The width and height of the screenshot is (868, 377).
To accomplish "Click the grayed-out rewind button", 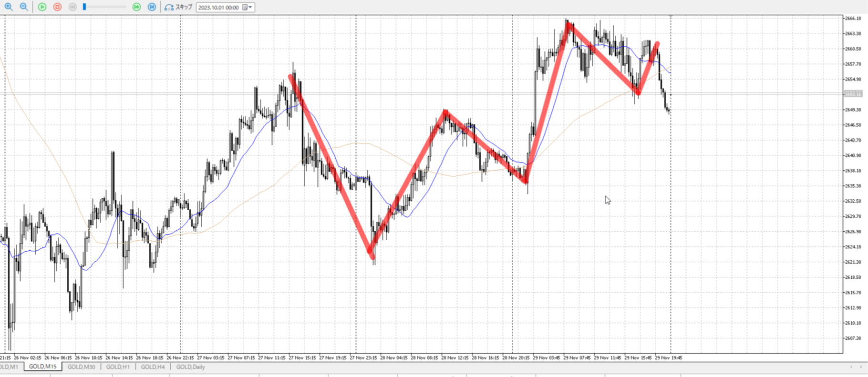I will tap(72, 7).
